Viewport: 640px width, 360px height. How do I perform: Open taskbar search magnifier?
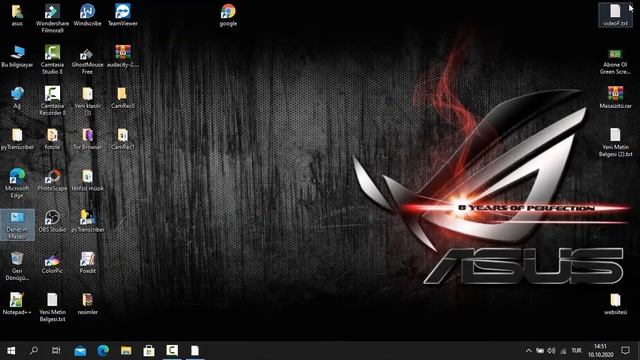point(34,351)
